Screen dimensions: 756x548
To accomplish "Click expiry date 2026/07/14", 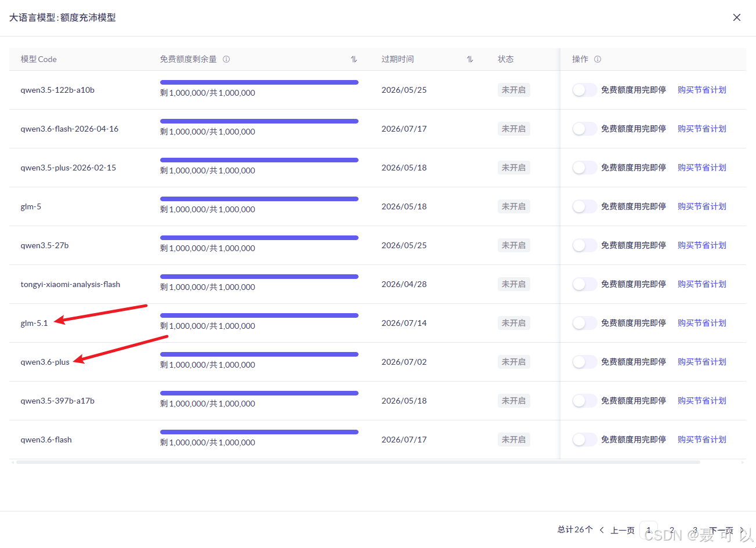I will 404,323.
